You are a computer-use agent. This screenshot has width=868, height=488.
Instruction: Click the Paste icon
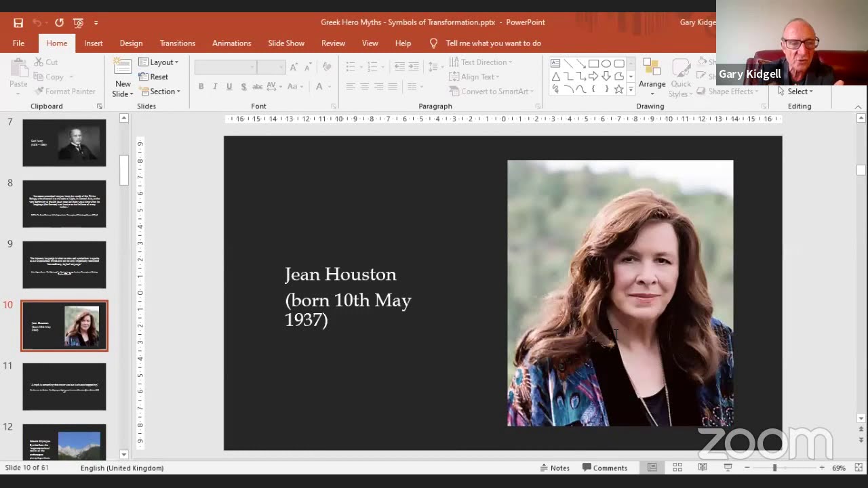pos(18,68)
